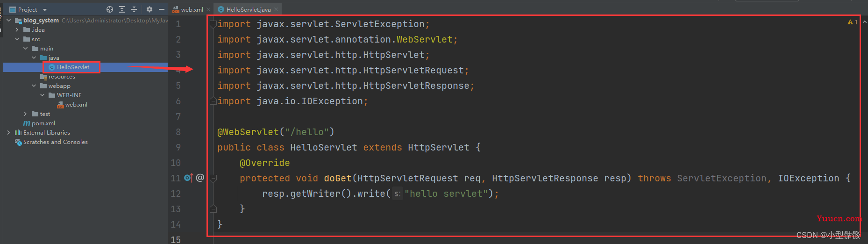The height and width of the screenshot is (244, 868).
Task: Open the Project view dropdown
Action: coord(45,10)
